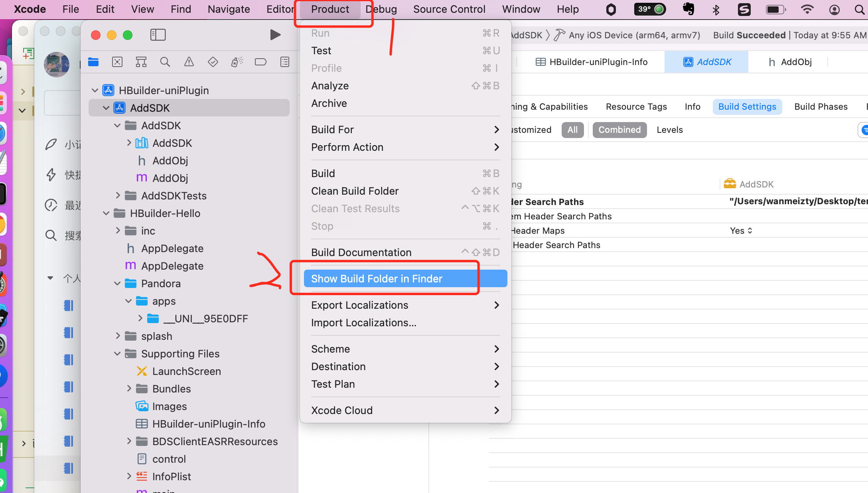Collapse the HBuilder-Hello group
Image resolution: width=868 pixels, height=493 pixels.
click(106, 213)
